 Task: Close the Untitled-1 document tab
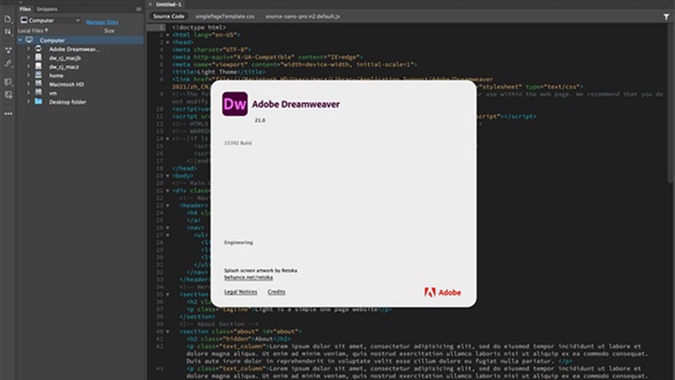150,4
